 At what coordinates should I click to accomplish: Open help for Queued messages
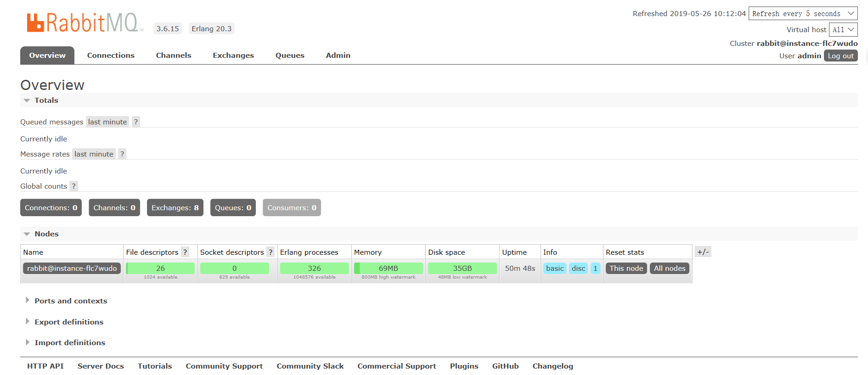(x=136, y=122)
